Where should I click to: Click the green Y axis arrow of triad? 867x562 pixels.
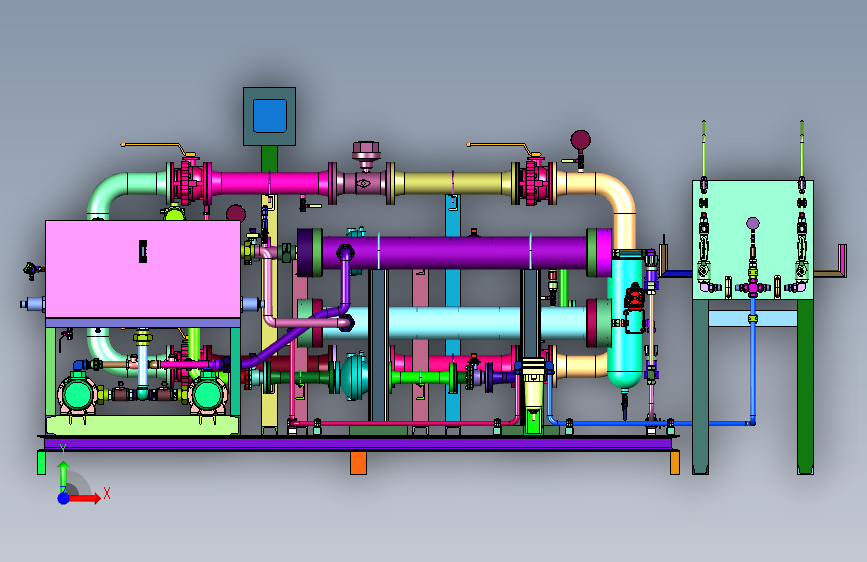[x=64, y=473]
